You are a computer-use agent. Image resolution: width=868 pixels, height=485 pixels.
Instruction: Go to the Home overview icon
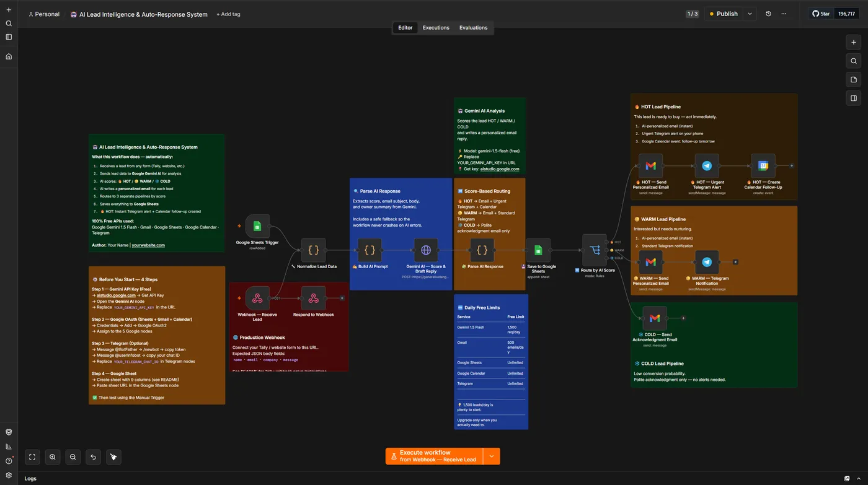[x=9, y=56]
